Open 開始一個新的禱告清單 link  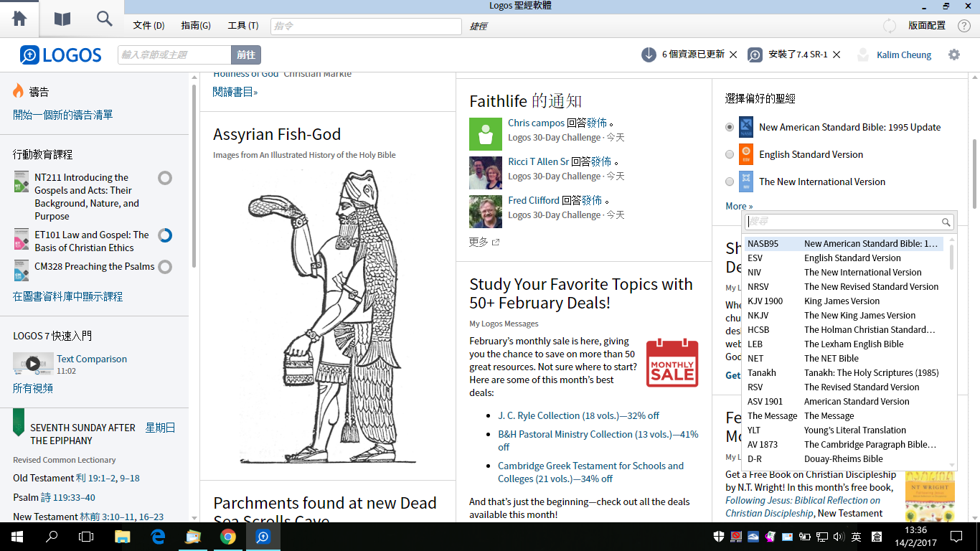[x=63, y=115]
